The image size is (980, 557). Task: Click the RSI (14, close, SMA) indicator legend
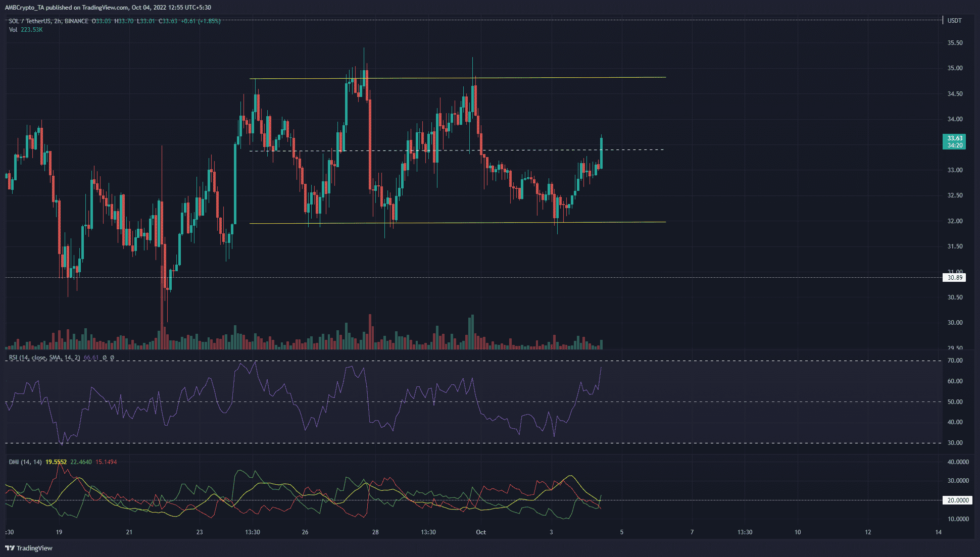44,358
